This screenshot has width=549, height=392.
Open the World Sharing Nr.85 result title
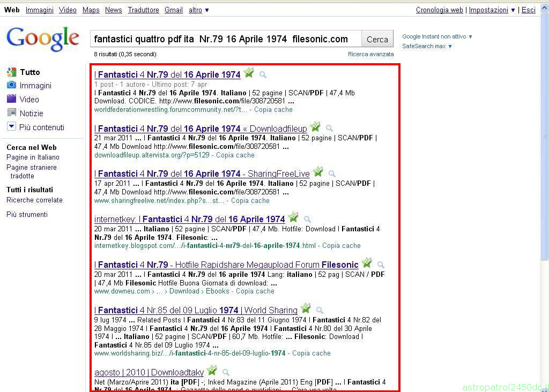(196, 310)
